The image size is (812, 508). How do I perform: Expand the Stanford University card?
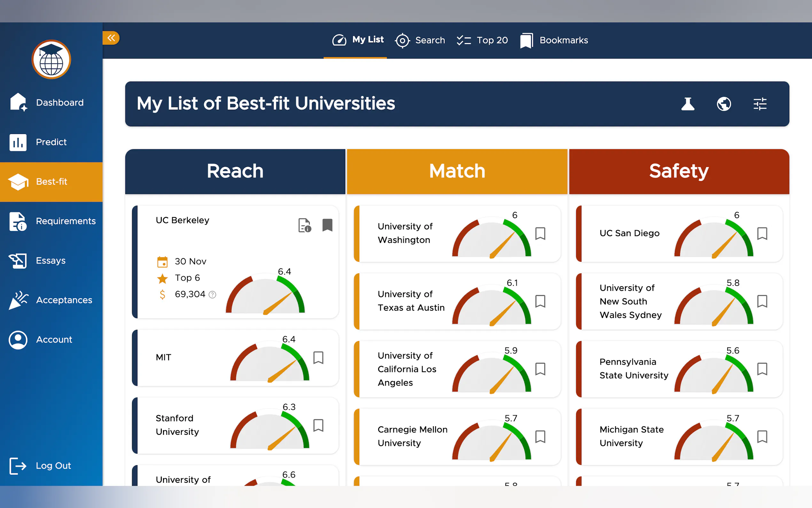(177, 425)
